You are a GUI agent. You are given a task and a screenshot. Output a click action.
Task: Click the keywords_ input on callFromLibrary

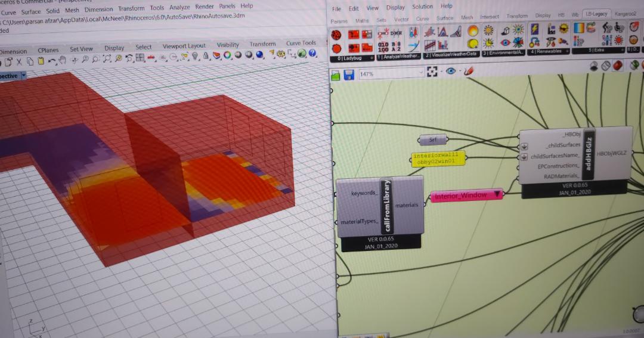(364, 193)
